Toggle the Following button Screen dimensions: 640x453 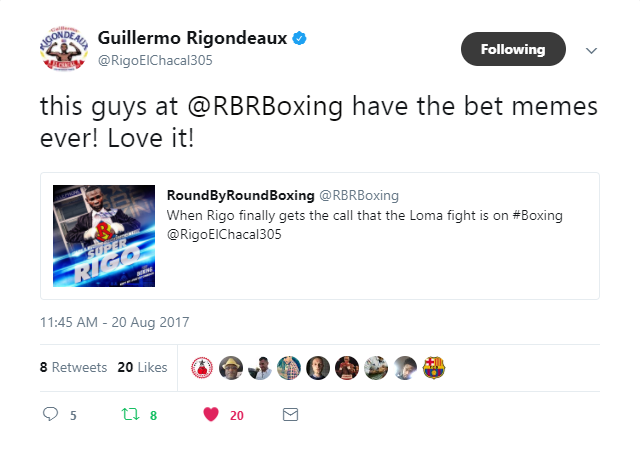[x=513, y=49]
